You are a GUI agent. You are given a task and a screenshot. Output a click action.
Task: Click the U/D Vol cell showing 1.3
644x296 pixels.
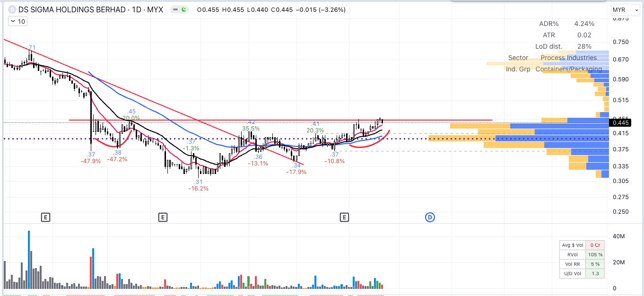pos(595,273)
